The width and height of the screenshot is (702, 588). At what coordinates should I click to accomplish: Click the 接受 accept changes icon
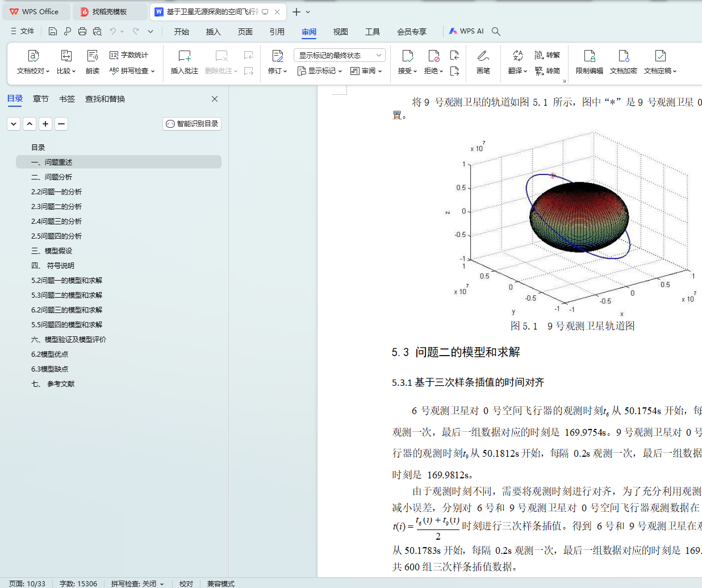click(407, 56)
